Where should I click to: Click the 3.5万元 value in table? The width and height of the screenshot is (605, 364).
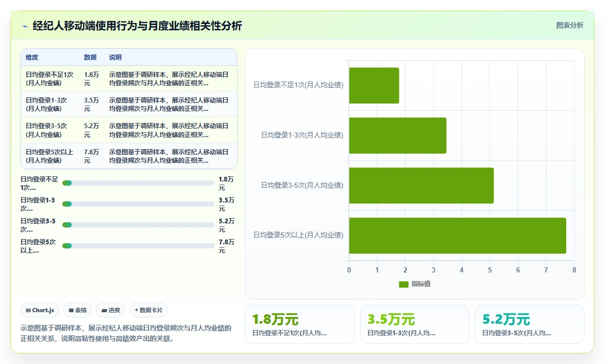point(92,105)
